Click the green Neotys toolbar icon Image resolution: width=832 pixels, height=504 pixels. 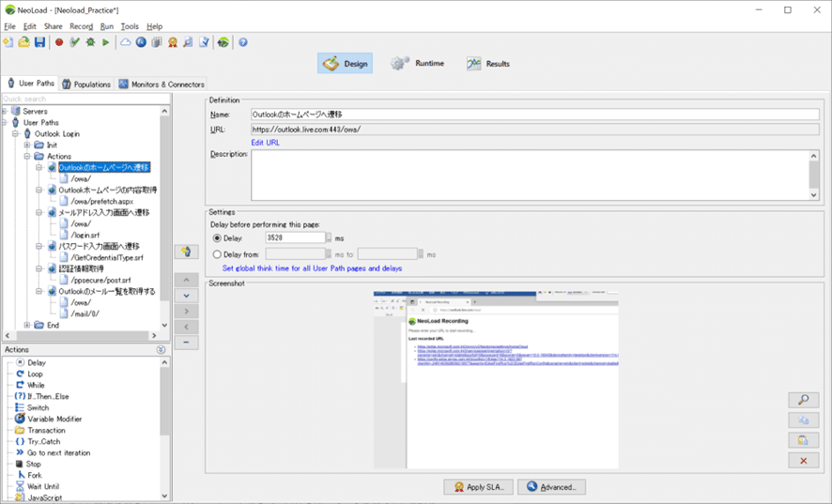pyautogui.click(x=223, y=42)
